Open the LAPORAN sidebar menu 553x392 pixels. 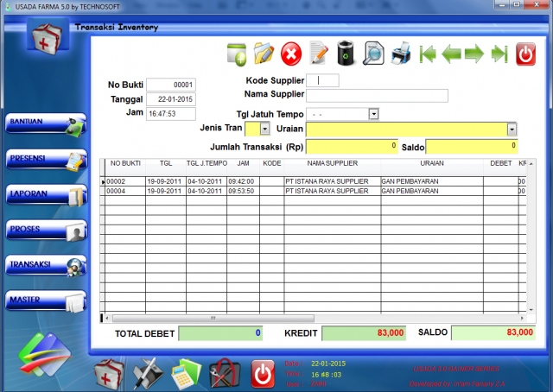(45, 194)
